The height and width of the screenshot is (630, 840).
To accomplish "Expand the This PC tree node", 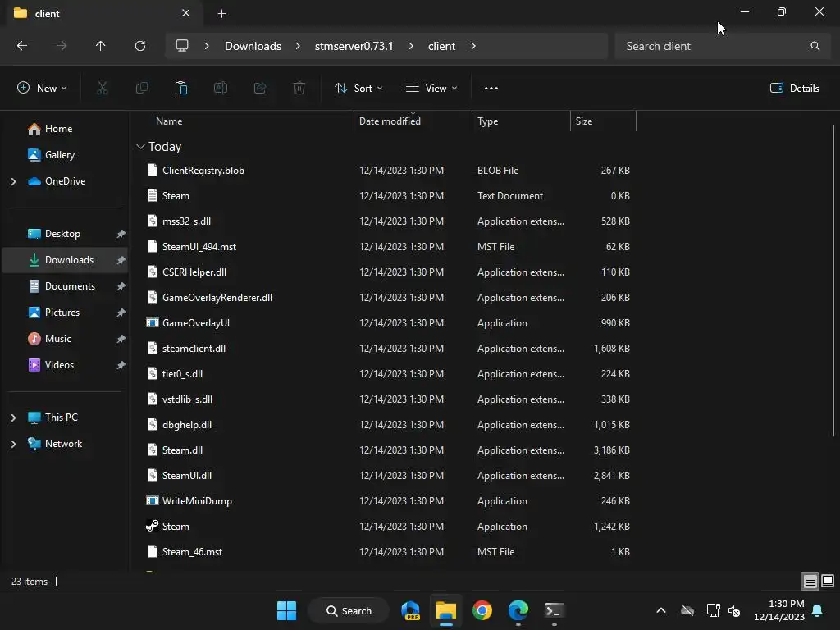I will click(13, 418).
